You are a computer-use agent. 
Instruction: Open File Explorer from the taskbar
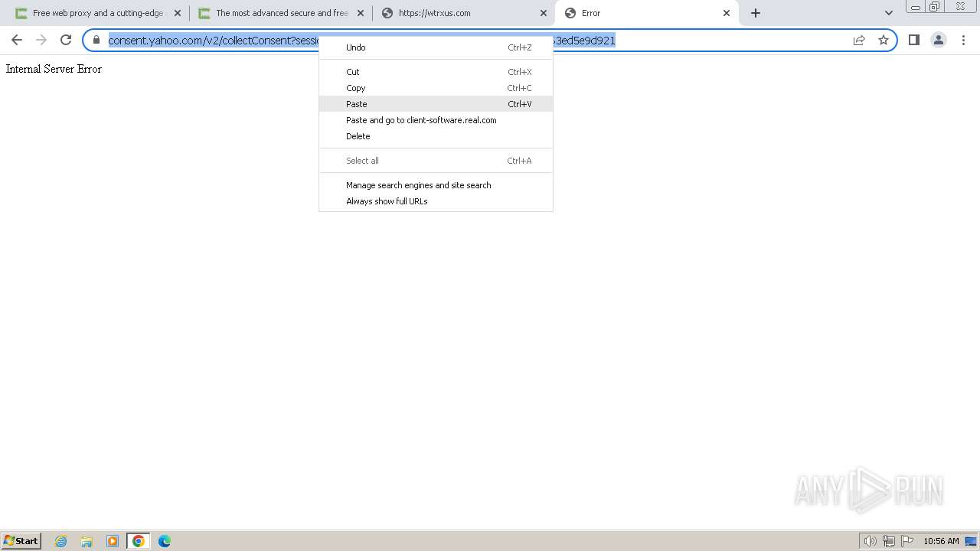coord(87,541)
